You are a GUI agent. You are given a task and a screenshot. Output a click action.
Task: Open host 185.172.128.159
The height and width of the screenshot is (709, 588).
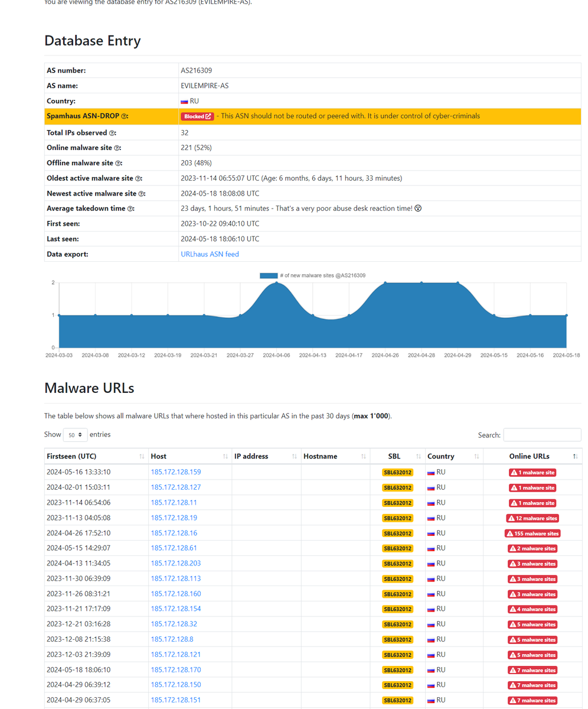pos(176,472)
